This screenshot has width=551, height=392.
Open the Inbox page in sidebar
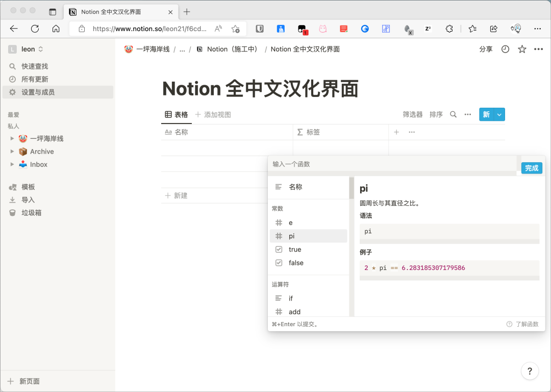point(39,164)
